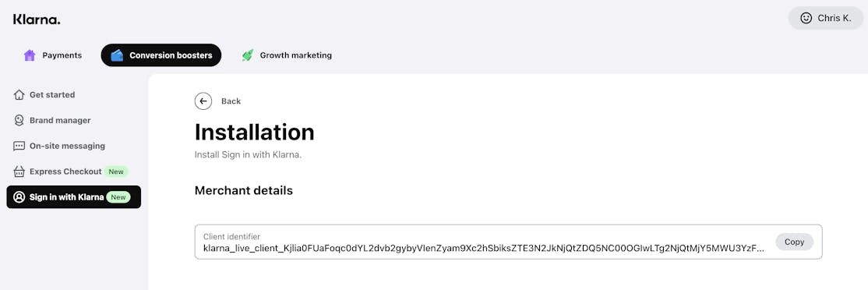Click the Brand manager face icon
The width and height of the screenshot is (868, 290).
point(19,120)
